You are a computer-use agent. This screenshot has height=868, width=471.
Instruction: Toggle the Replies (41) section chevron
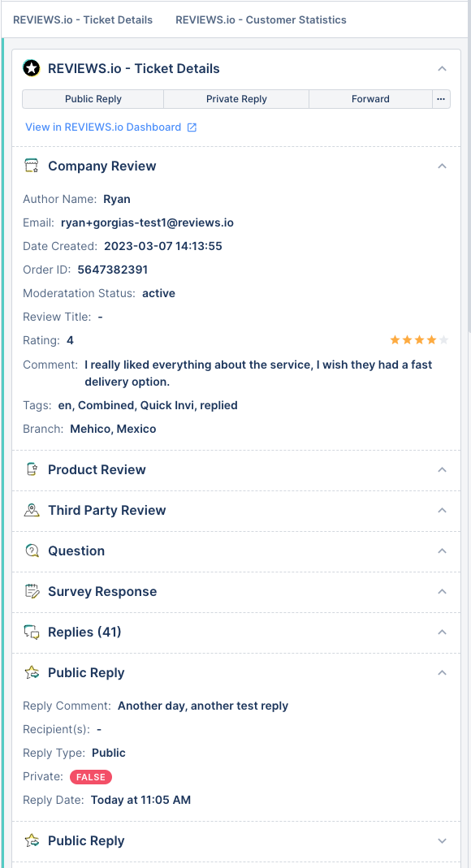pyautogui.click(x=442, y=633)
